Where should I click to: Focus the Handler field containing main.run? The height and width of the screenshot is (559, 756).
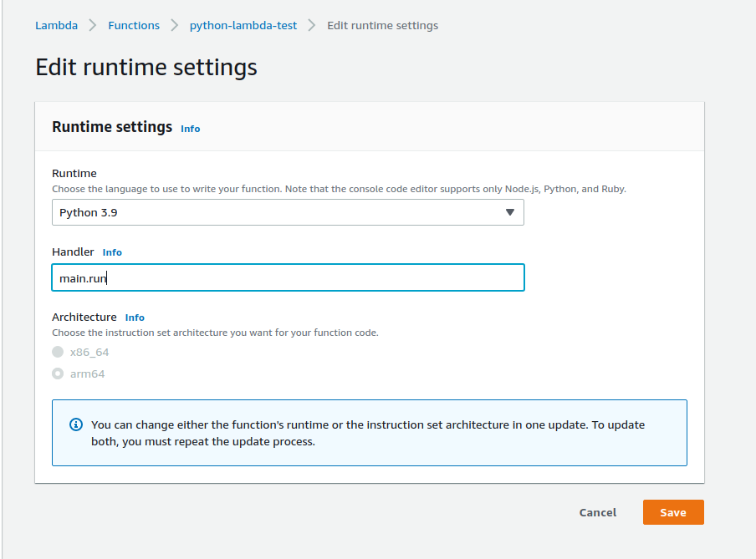pos(287,277)
